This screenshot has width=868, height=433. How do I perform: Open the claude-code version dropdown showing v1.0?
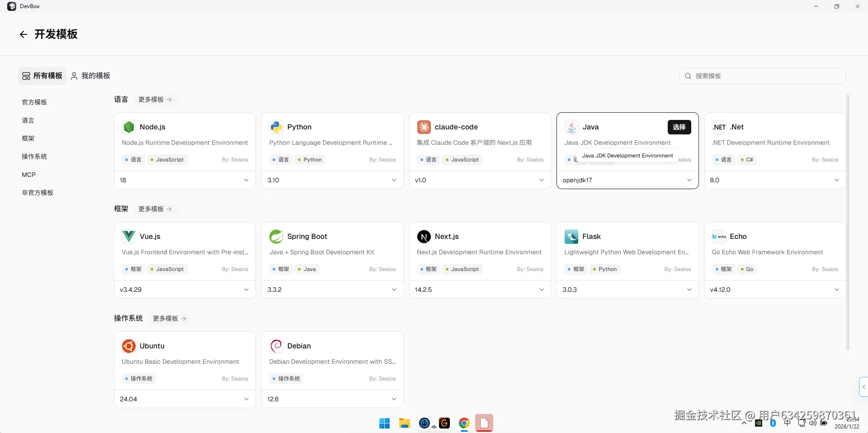click(x=480, y=180)
